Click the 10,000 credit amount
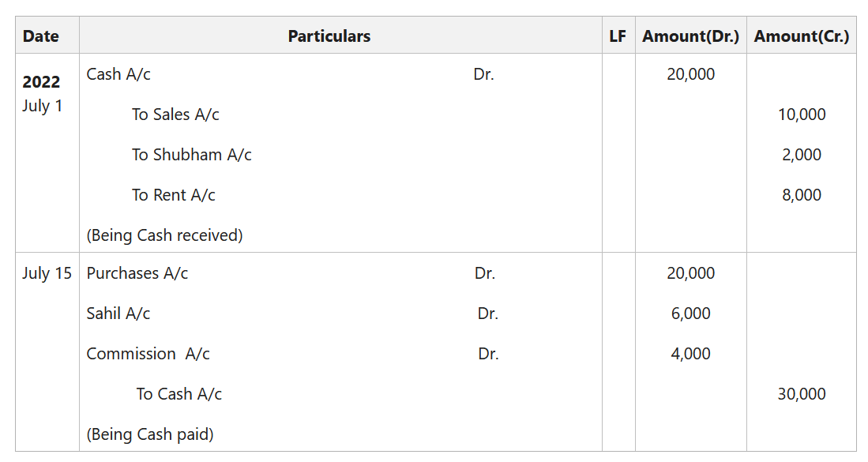868x462 pixels. pyautogui.click(x=802, y=115)
